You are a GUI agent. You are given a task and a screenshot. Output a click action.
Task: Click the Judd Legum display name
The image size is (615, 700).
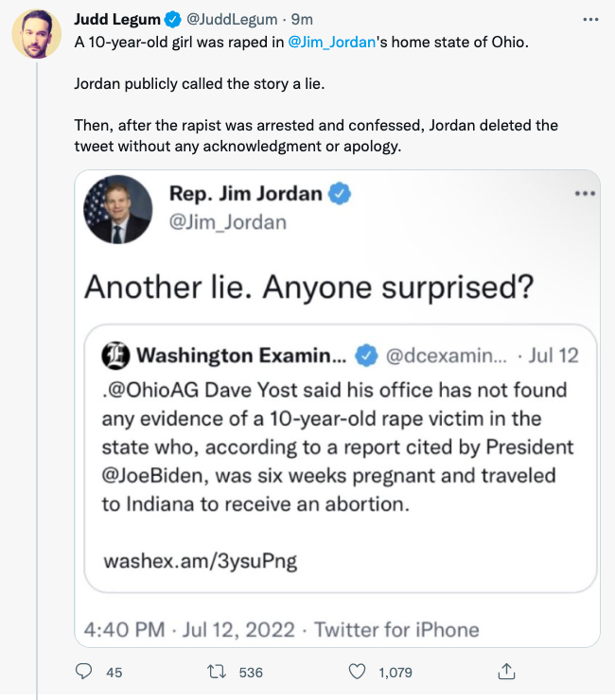tap(116, 18)
